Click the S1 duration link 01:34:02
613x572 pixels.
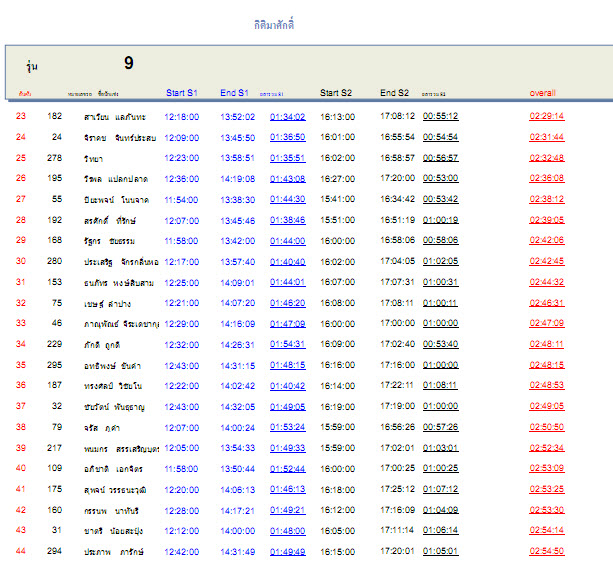click(x=287, y=116)
